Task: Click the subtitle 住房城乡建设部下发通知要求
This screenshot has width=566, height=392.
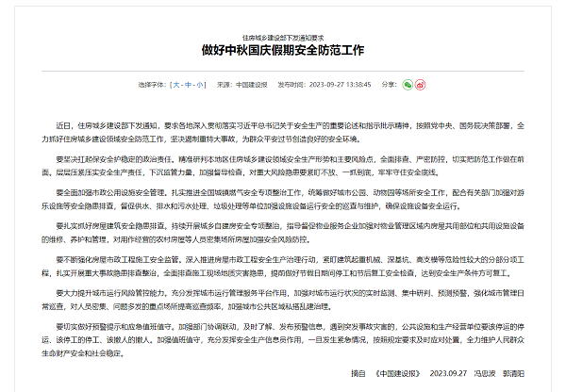Action: point(283,38)
